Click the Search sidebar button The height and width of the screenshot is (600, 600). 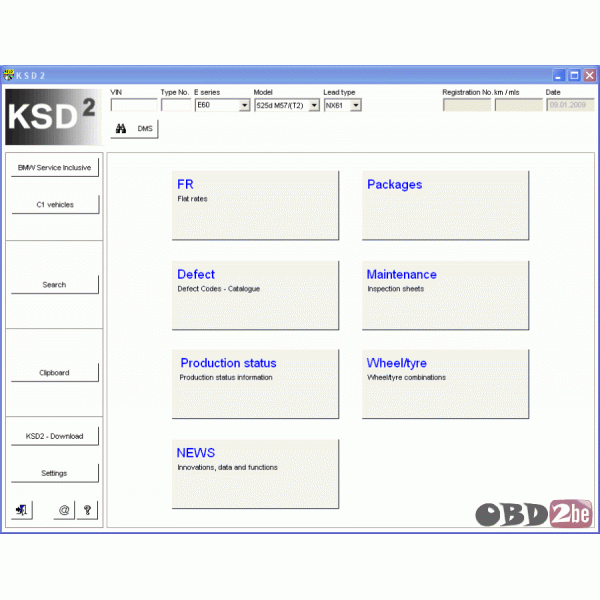pyautogui.click(x=55, y=285)
